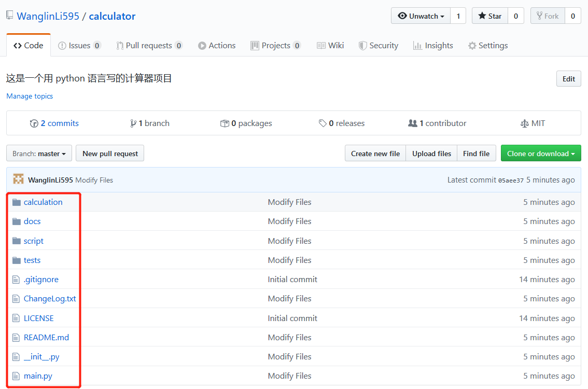
Task: Click the fork count 0
Action: [x=573, y=16]
